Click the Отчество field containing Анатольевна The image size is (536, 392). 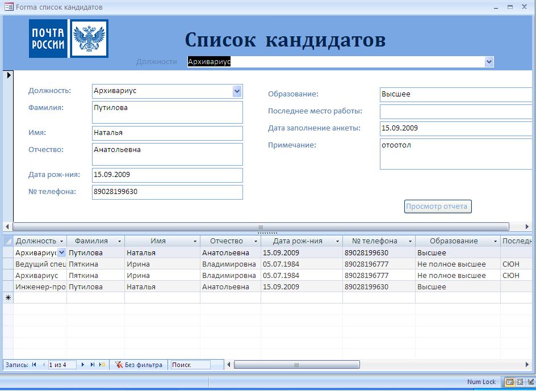pos(167,154)
